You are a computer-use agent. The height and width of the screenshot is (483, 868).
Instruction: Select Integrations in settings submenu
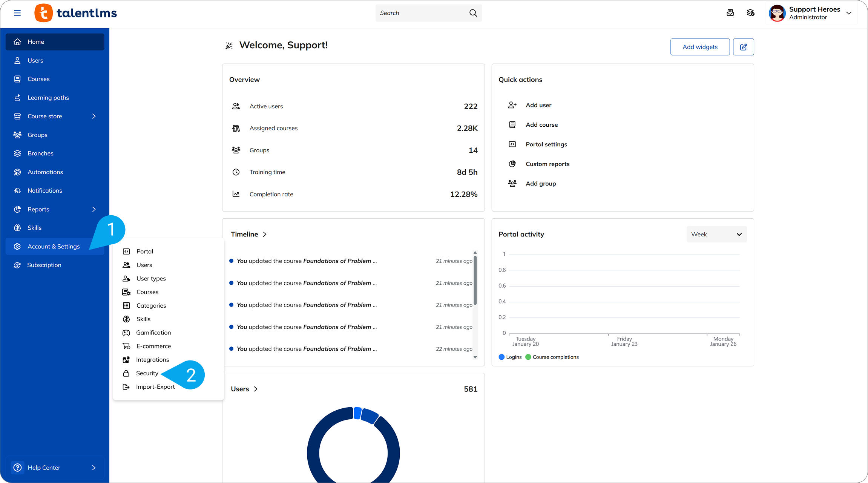tap(152, 360)
